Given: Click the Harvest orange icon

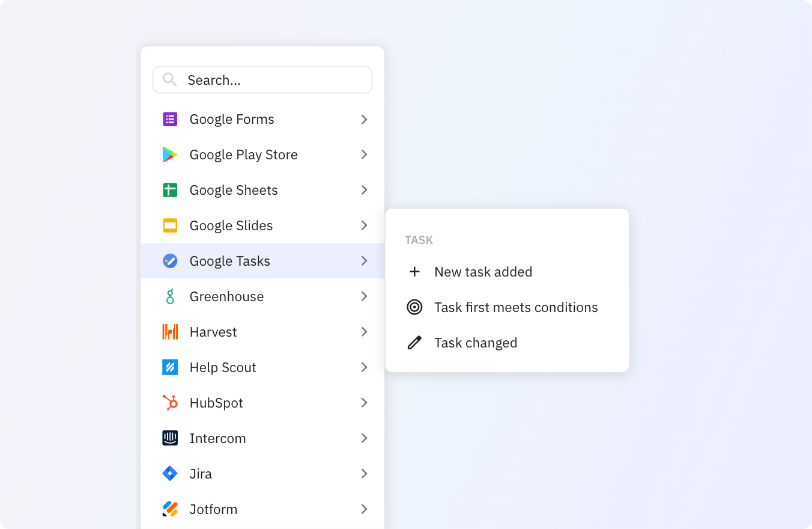Looking at the screenshot, I should pos(170,332).
